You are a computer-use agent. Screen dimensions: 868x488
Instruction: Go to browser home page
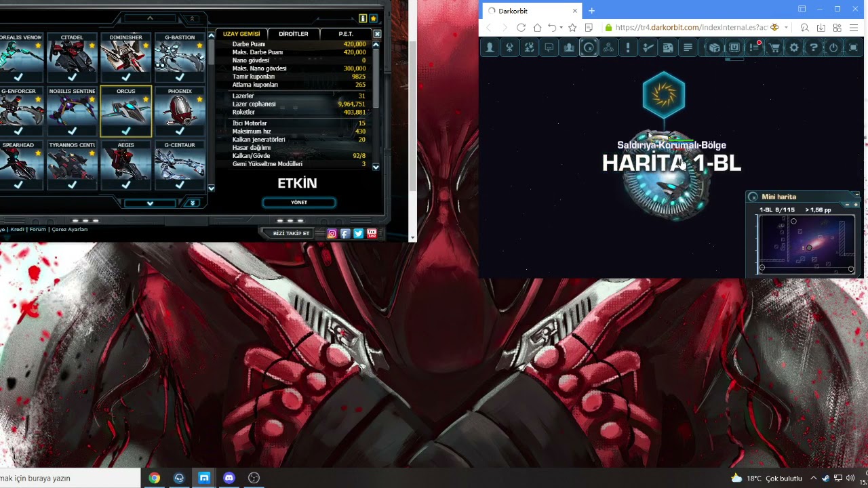point(537,27)
